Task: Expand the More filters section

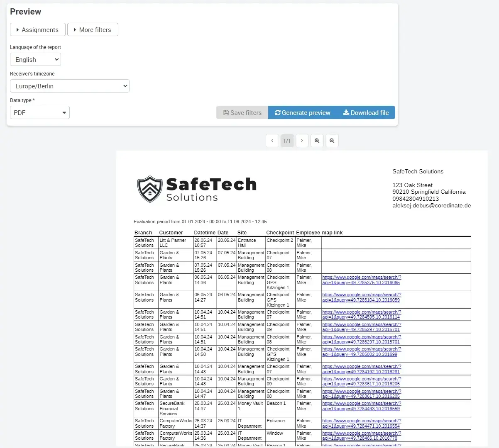Action: 93,29
